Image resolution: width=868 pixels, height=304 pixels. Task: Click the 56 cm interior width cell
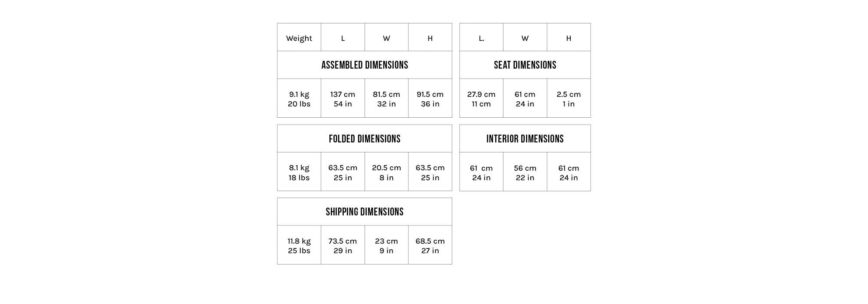[525, 172]
